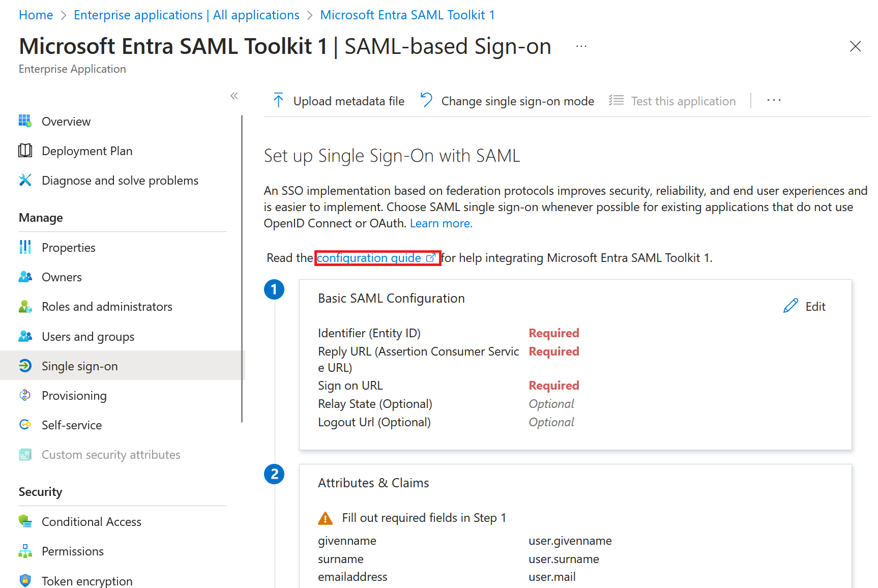Click the Single sign-on arrow icon
The height and width of the screenshot is (588, 878).
coord(25,365)
